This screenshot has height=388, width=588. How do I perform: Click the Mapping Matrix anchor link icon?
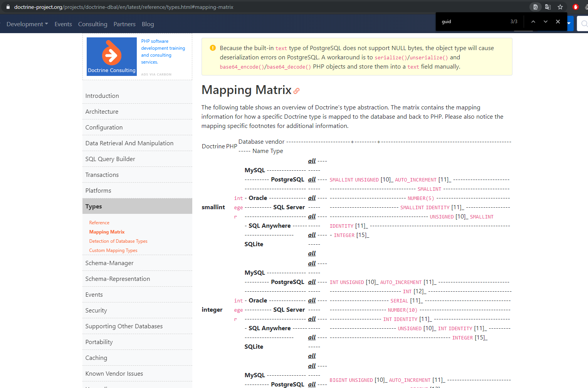pyautogui.click(x=296, y=91)
